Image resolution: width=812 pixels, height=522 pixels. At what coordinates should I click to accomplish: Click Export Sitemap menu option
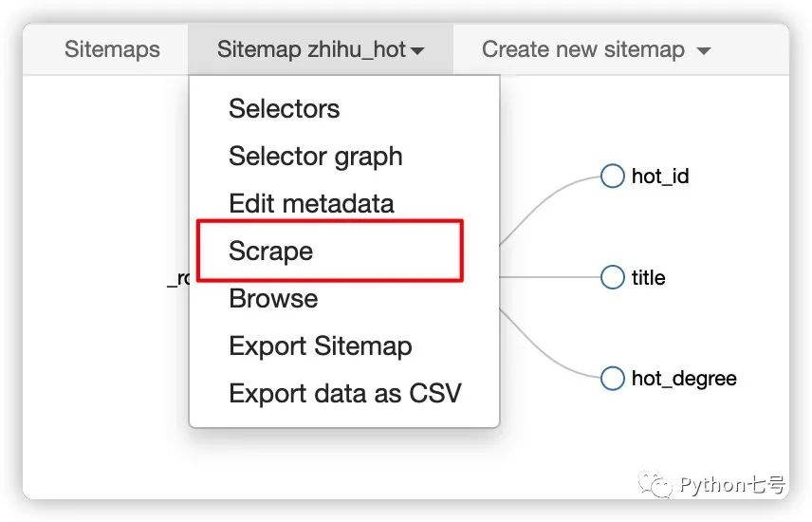click(x=320, y=345)
